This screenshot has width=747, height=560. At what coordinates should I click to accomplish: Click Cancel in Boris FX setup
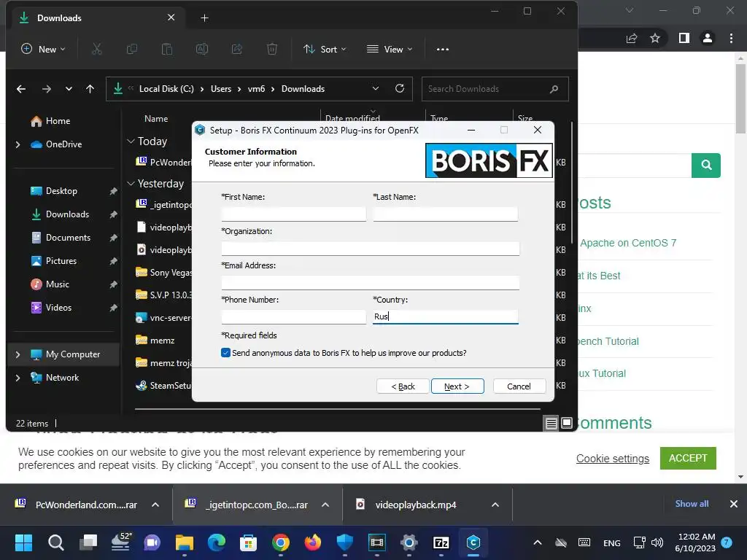click(519, 386)
